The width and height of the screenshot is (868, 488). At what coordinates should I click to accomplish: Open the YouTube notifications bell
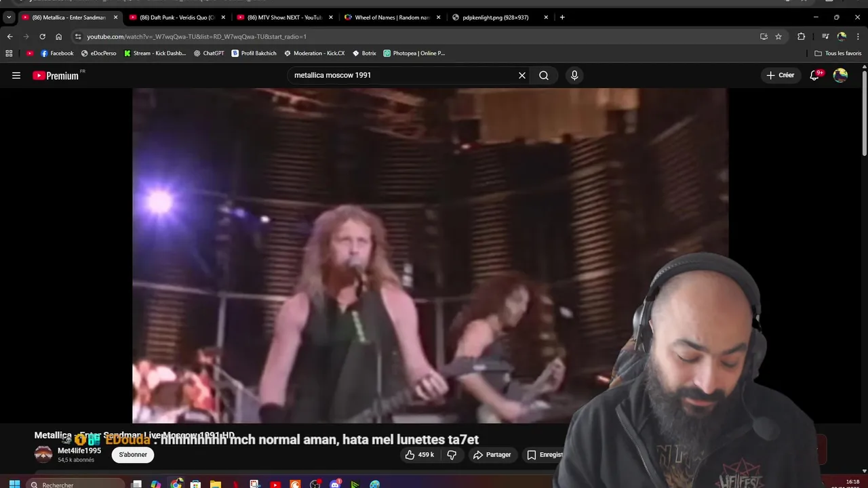815,75
